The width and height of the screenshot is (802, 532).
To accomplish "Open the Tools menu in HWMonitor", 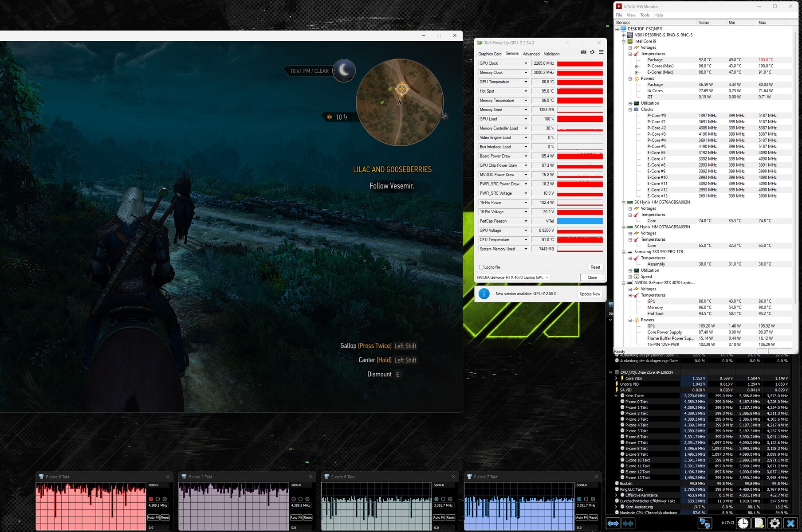I will [x=645, y=15].
